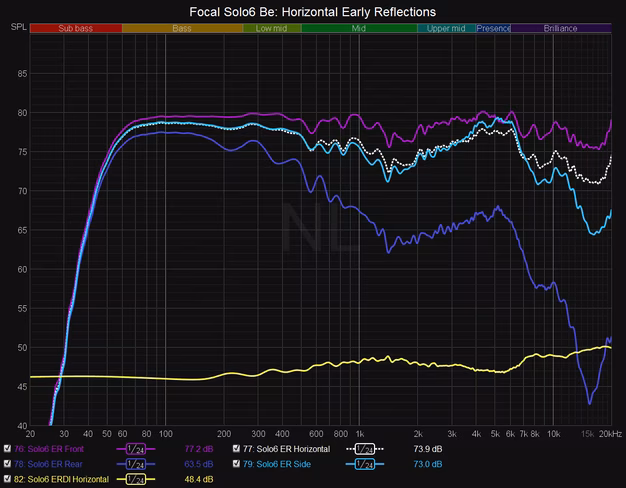Screen dimensions: 626x488
Task: Open 1/24 smoothing icon for ER Side
Action: pos(365,464)
